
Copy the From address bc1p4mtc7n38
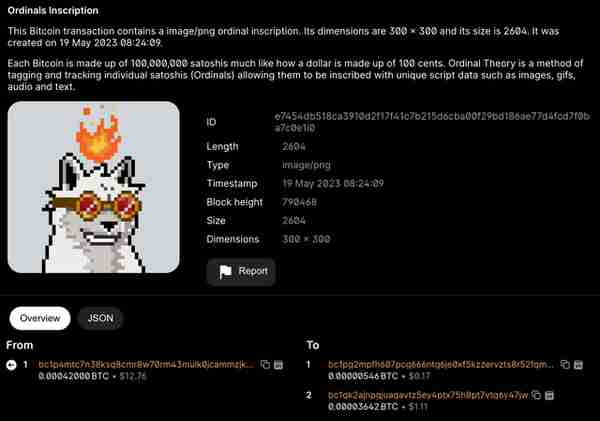(x=265, y=365)
